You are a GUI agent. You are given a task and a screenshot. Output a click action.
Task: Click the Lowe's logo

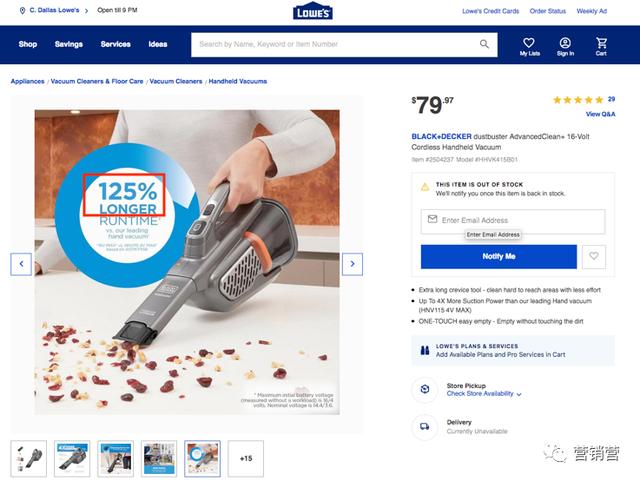313,12
